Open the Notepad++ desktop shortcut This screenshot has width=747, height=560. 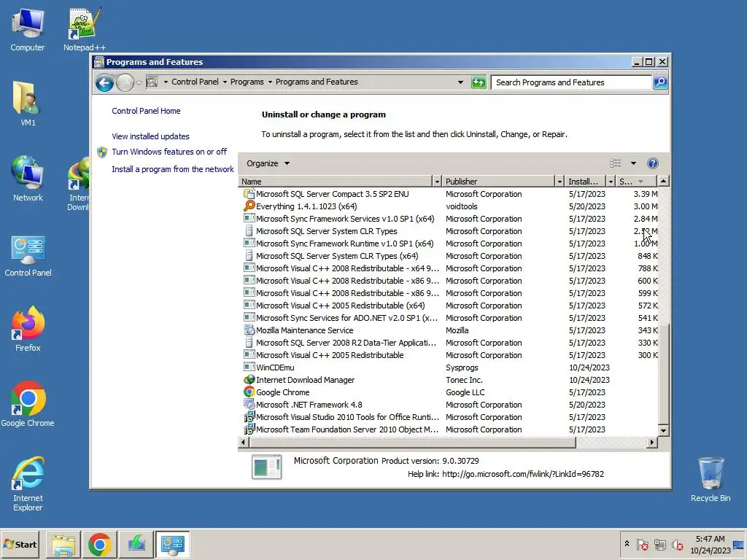pyautogui.click(x=85, y=29)
